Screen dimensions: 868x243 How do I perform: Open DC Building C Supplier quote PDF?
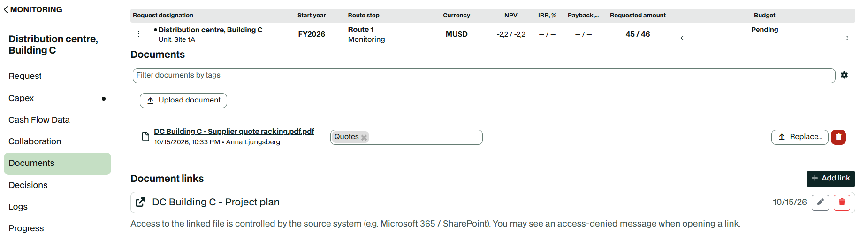[x=234, y=132]
